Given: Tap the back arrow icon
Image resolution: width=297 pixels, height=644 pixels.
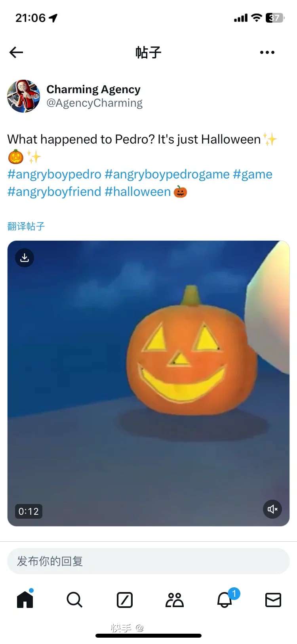Looking at the screenshot, I should tap(16, 52).
